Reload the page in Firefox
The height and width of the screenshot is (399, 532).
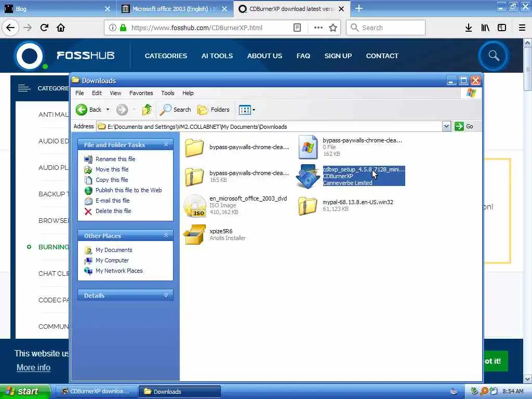44,28
